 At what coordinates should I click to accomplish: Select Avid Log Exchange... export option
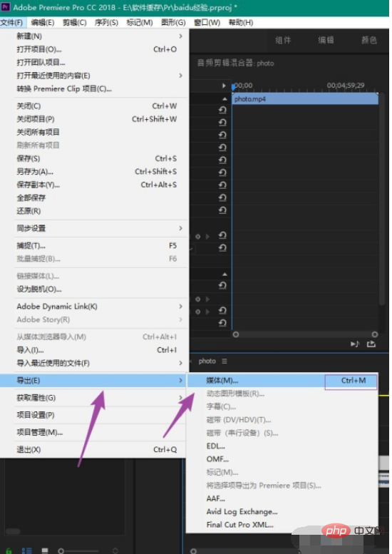click(x=282, y=512)
